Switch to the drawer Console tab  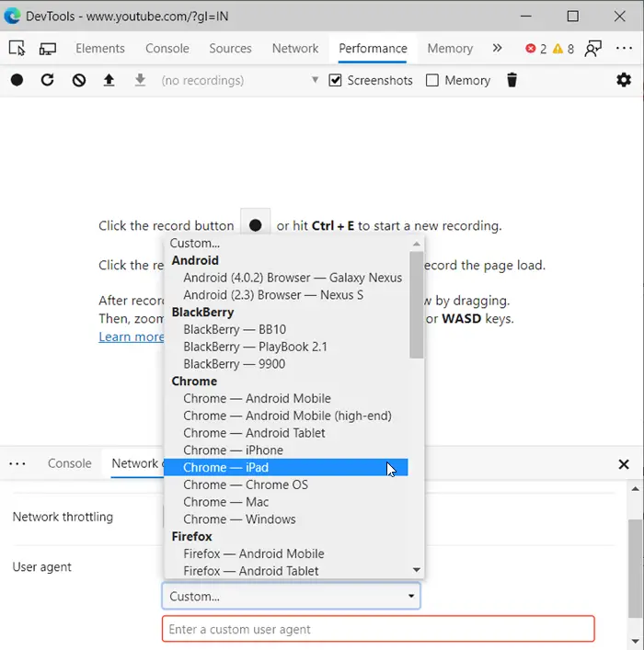[69, 463]
